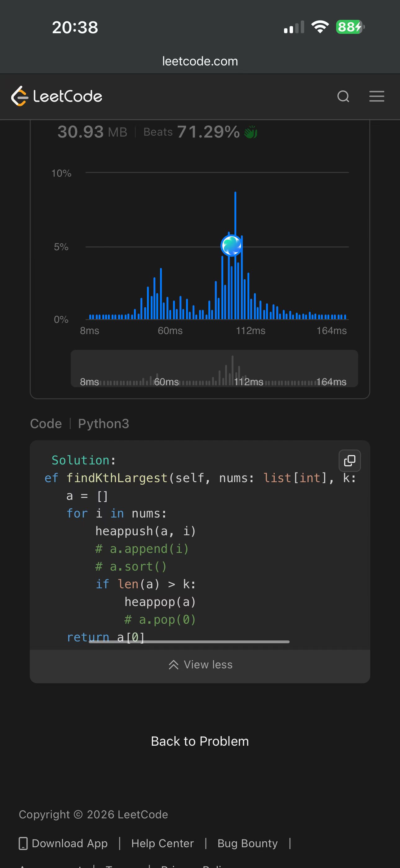Select the findKthLargest function name
The width and height of the screenshot is (400, 868).
(x=117, y=478)
